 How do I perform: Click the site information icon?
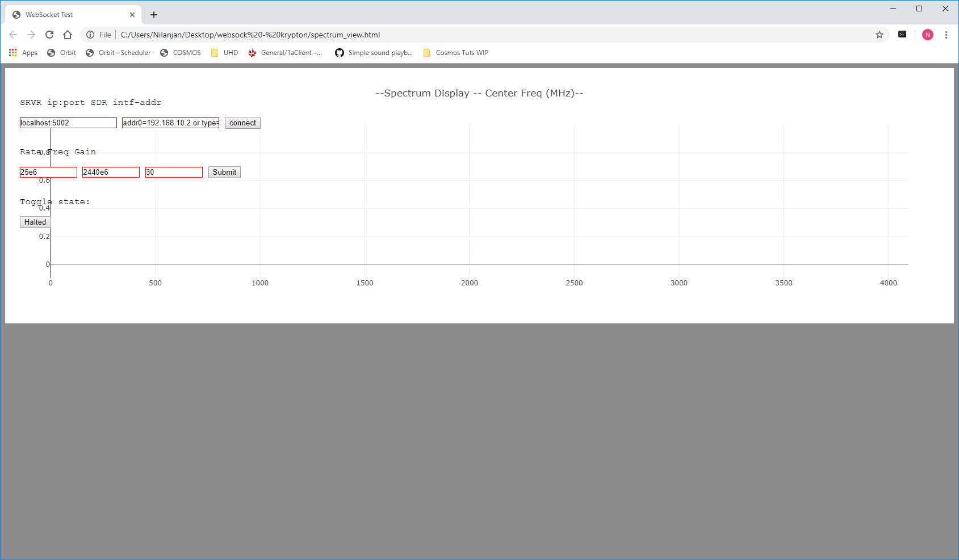pos(90,35)
